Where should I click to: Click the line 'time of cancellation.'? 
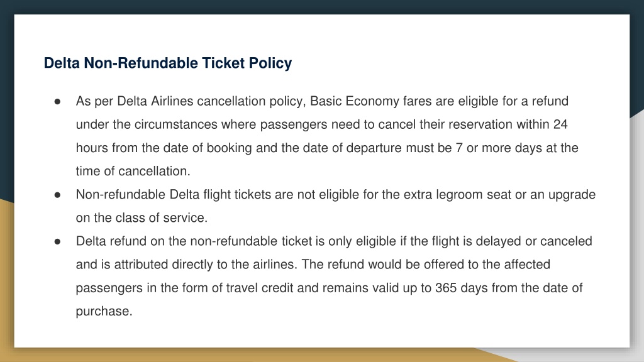[x=133, y=171]
